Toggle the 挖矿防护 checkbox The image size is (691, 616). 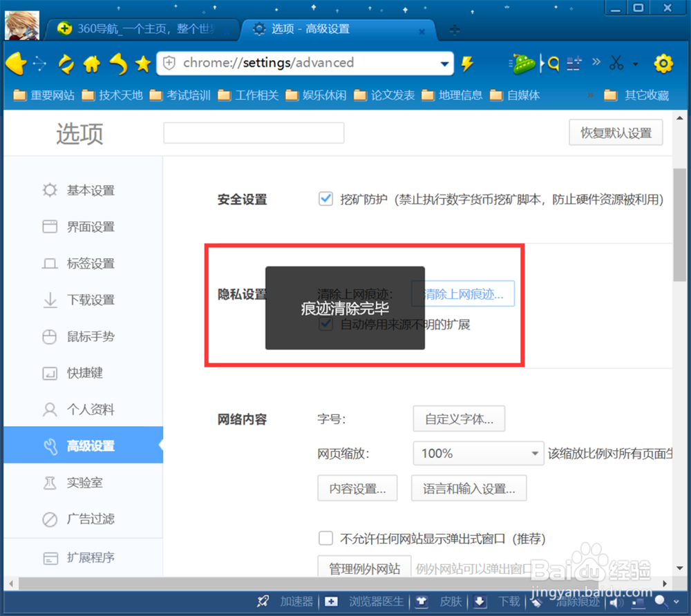click(x=325, y=199)
